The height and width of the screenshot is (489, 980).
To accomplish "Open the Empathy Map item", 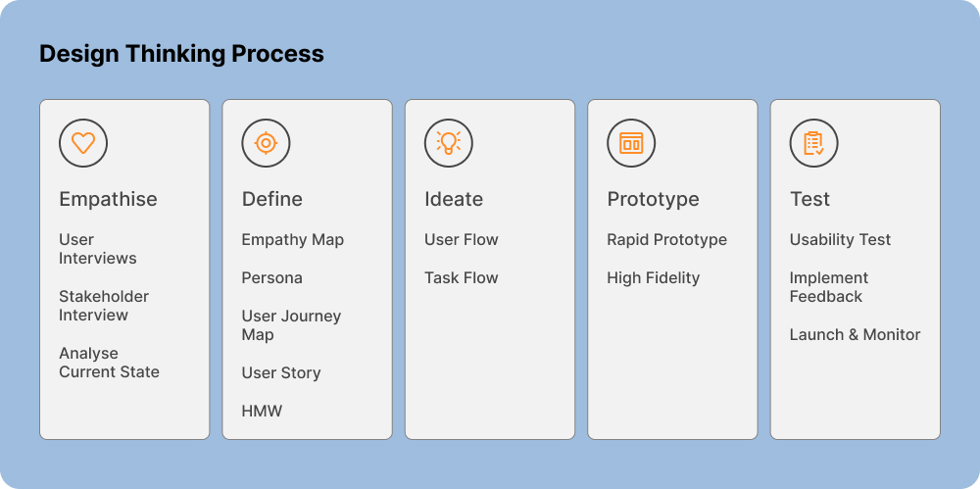I will pos(293,240).
